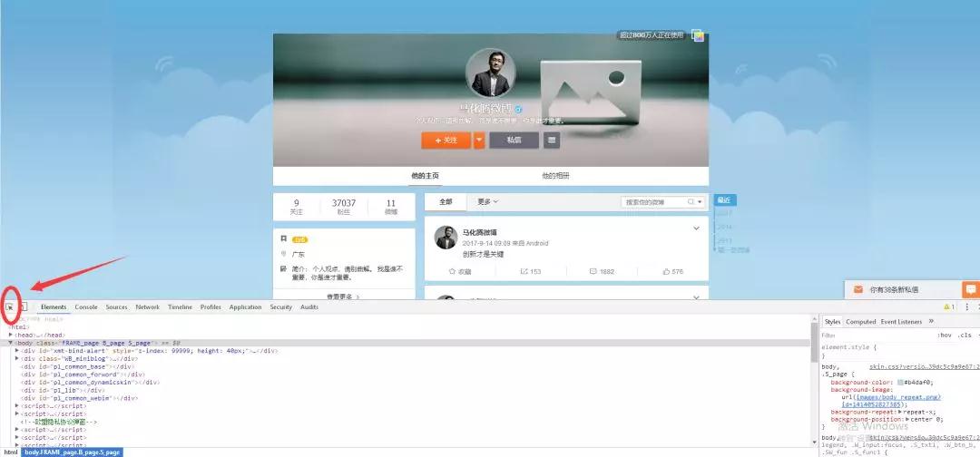
Task: Switch to the Styles pane tab
Action: pos(832,322)
